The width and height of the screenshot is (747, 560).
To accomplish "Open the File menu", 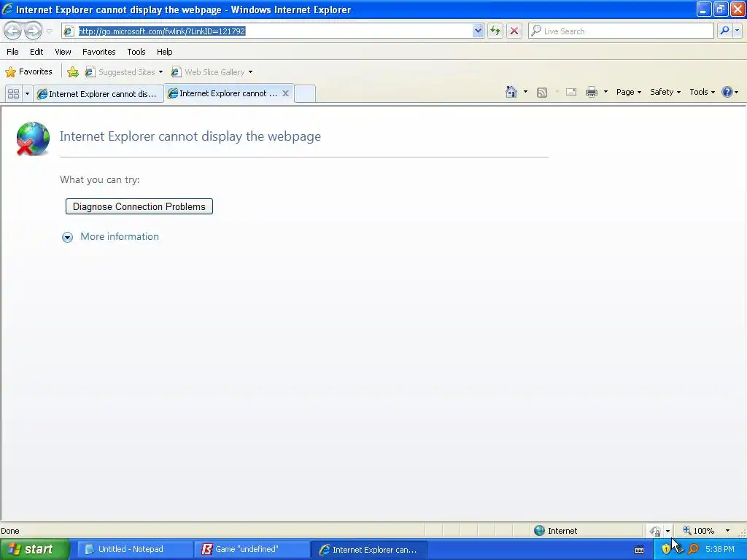I will point(12,52).
